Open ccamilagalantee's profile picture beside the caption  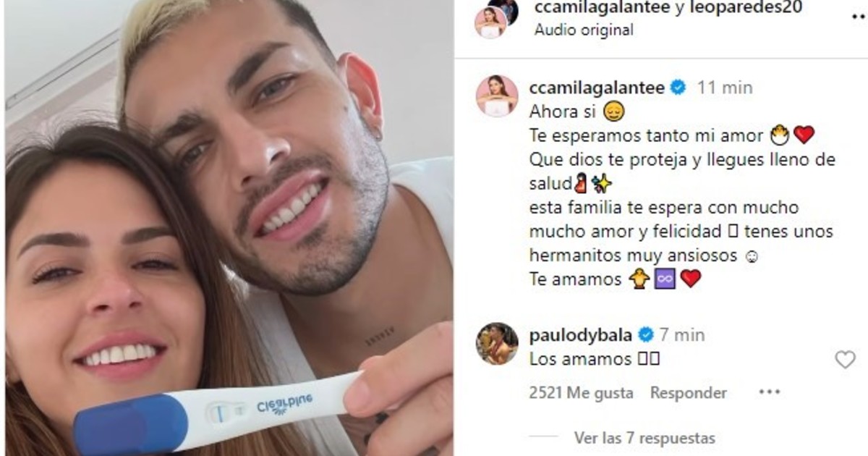pos(496,96)
